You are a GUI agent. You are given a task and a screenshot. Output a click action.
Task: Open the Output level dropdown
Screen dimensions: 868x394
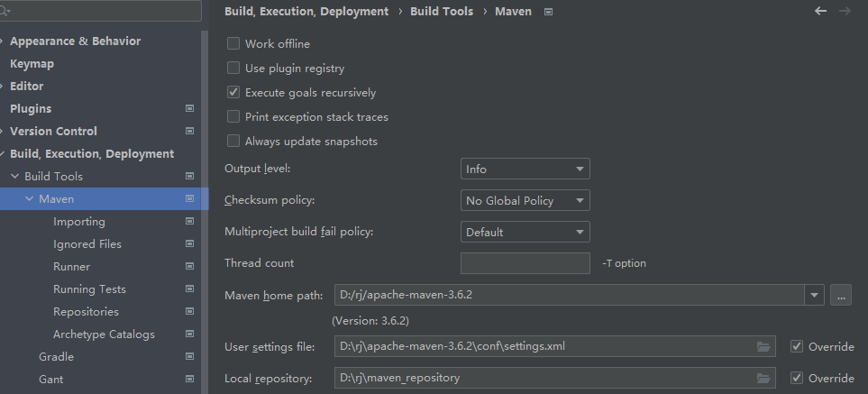[525, 169]
